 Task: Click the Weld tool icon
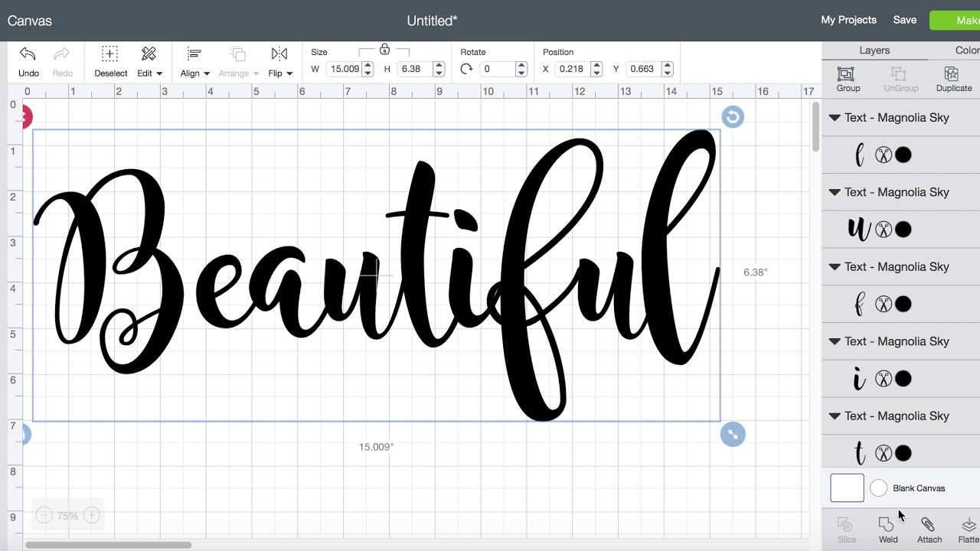tap(887, 524)
